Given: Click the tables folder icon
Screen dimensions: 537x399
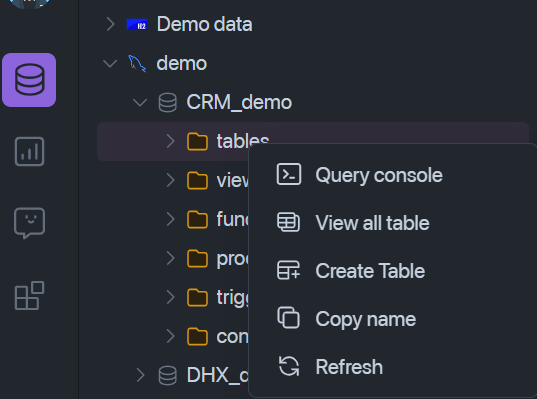Looking at the screenshot, I should [198, 141].
